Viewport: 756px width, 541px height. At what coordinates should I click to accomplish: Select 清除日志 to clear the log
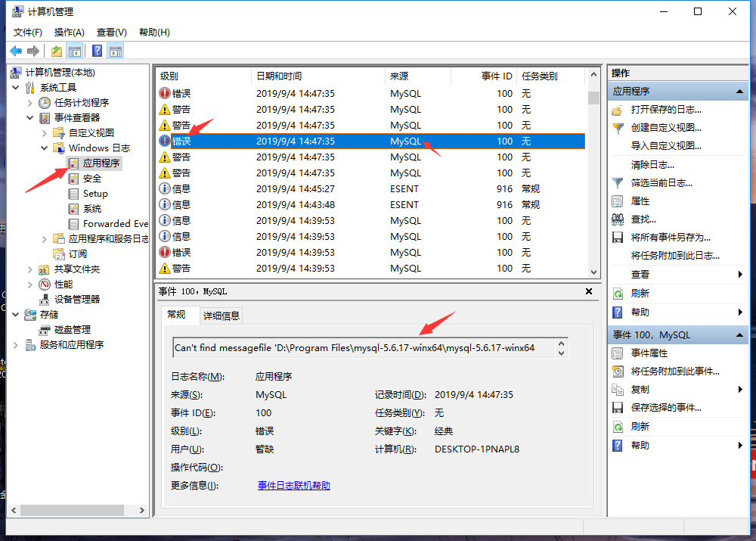coord(665,165)
